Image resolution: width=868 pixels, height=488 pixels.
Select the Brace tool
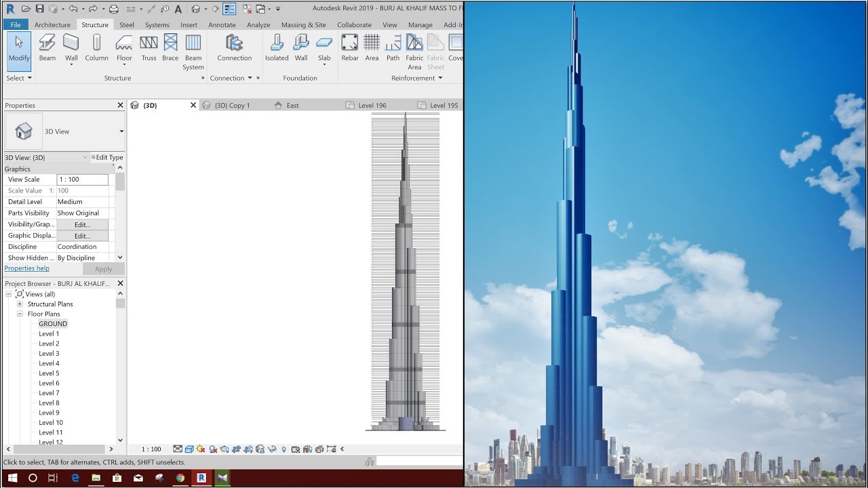pos(170,49)
